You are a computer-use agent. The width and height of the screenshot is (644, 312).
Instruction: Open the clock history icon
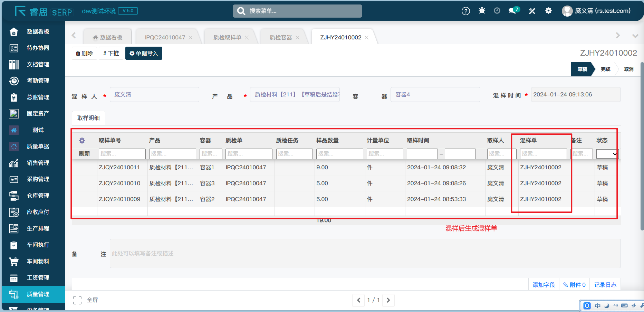coord(497,11)
